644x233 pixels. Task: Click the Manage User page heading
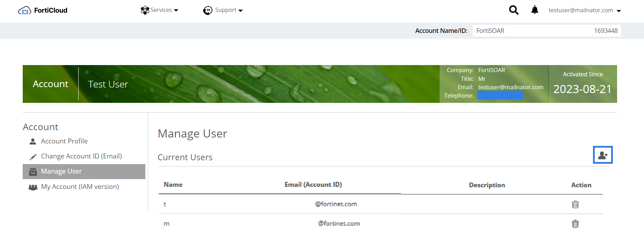pyautogui.click(x=192, y=134)
